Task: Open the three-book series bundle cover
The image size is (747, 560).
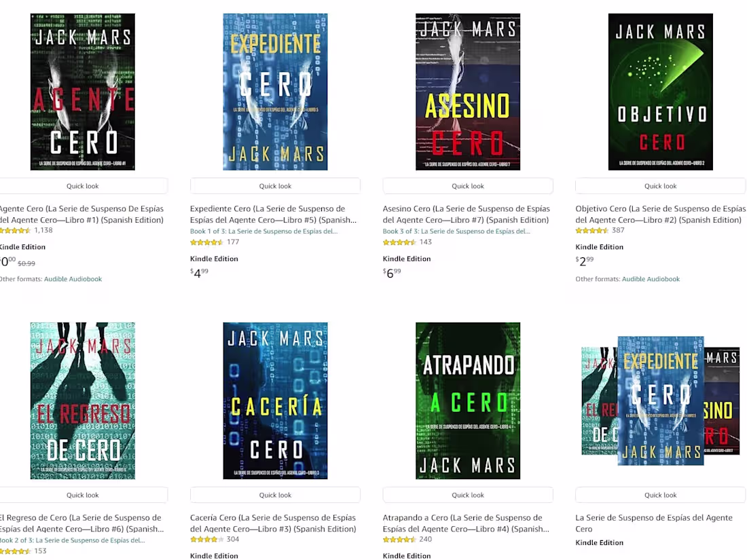Action: coord(660,401)
